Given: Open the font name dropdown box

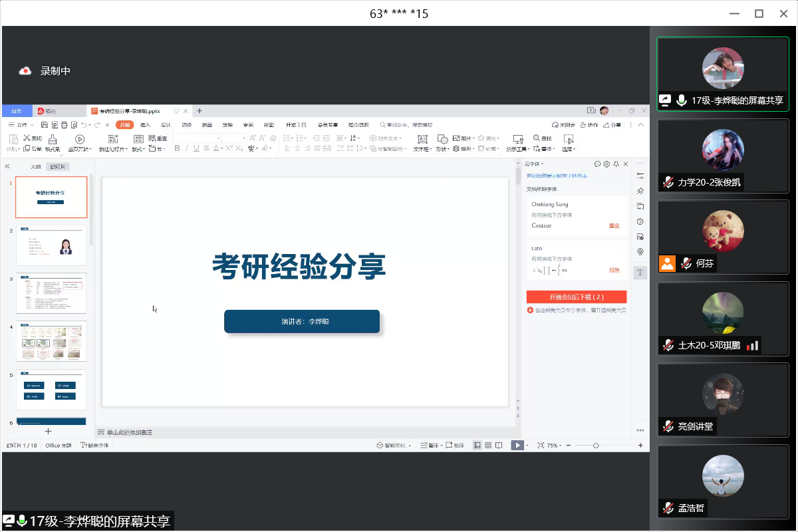Looking at the screenshot, I should click(x=197, y=138).
